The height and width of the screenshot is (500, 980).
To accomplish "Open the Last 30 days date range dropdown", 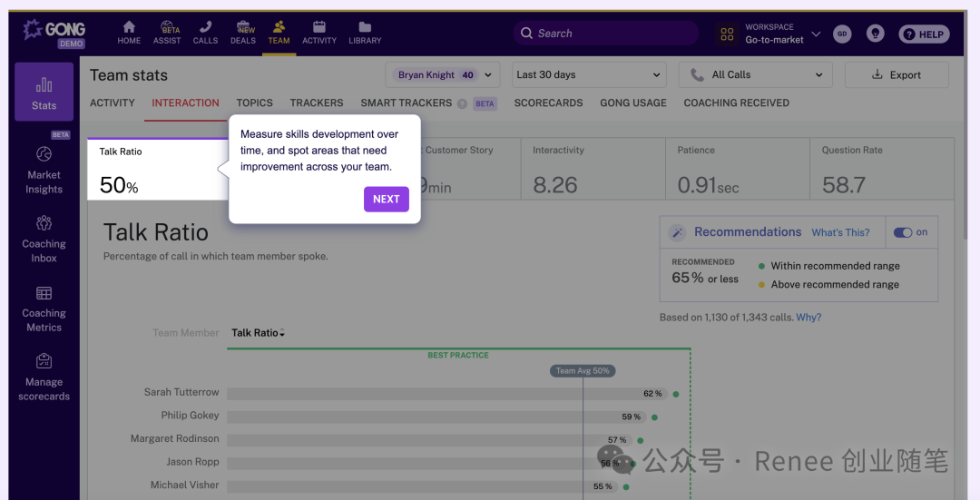I will click(x=589, y=75).
